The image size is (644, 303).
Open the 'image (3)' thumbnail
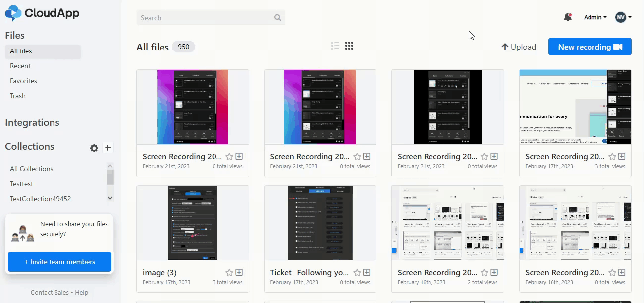(193, 223)
